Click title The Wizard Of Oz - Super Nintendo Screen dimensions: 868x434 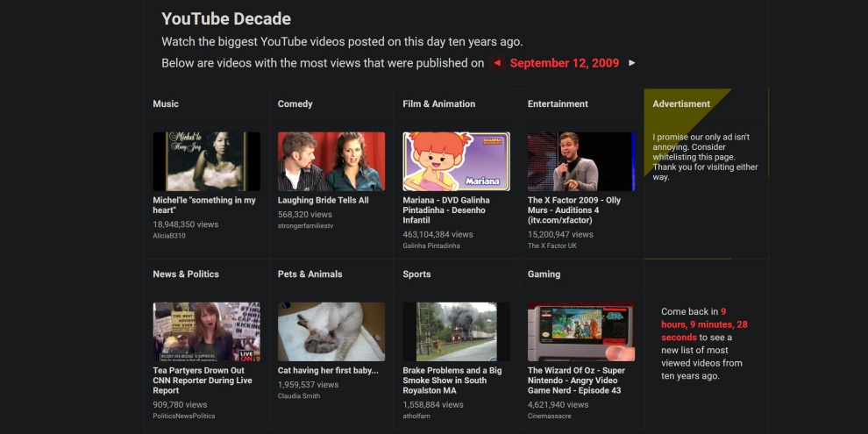point(576,381)
